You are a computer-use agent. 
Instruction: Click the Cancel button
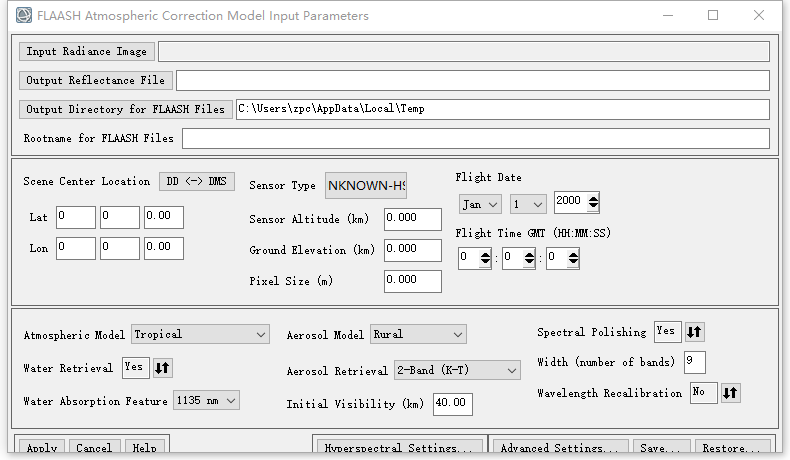pyautogui.click(x=94, y=447)
